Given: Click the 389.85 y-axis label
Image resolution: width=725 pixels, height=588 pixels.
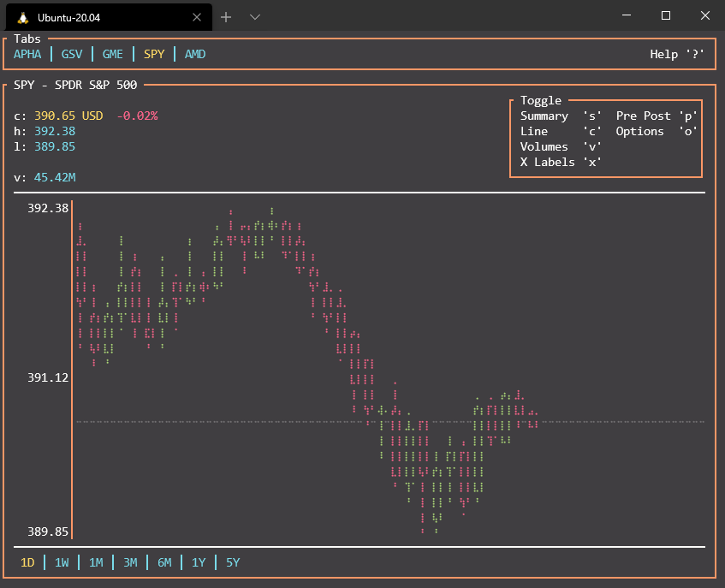Looking at the screenshot, I should [48, 532].
